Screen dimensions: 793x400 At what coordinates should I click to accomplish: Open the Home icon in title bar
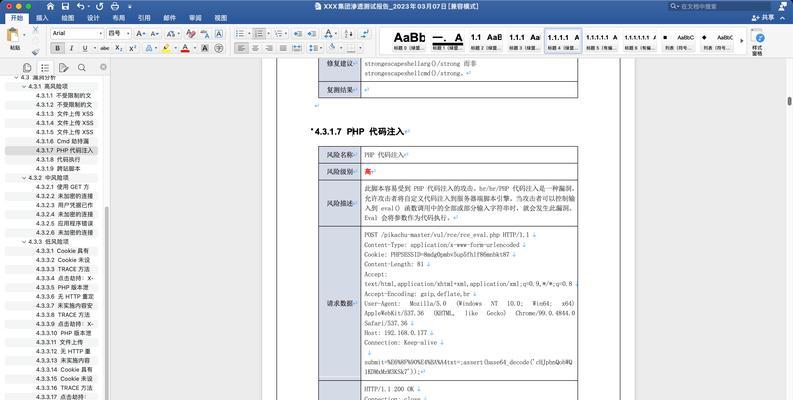(x=50, y=7)
